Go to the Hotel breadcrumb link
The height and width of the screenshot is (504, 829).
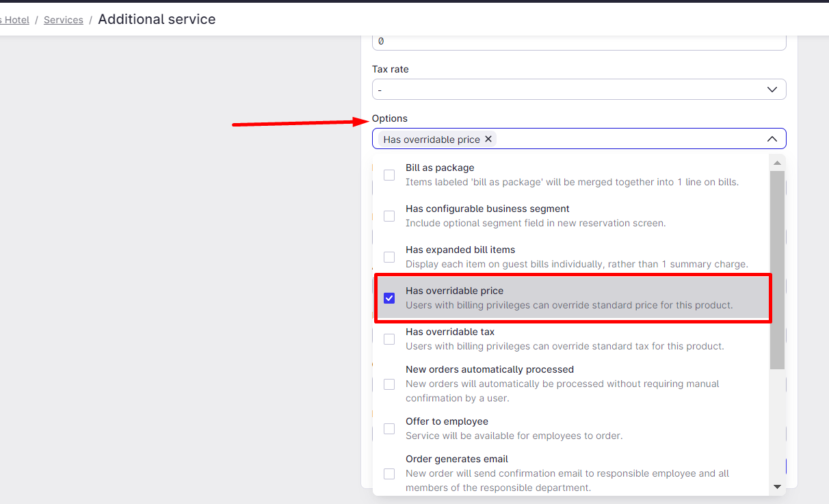15,20
